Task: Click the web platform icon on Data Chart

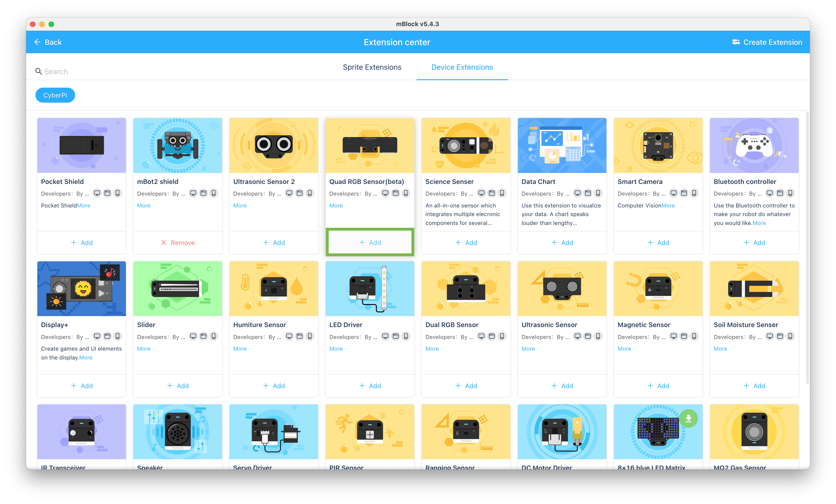Action: 588,193
